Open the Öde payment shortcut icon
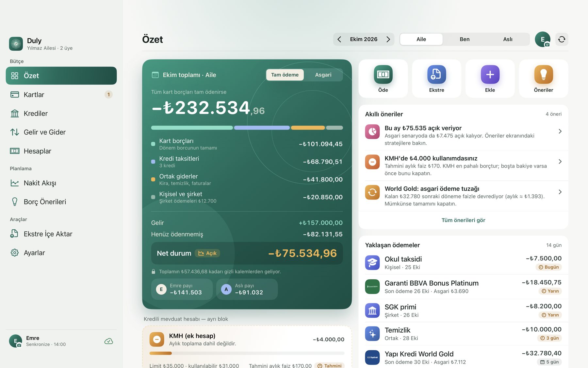The width and height of the screenshot is (588, 368). point(383,75)
